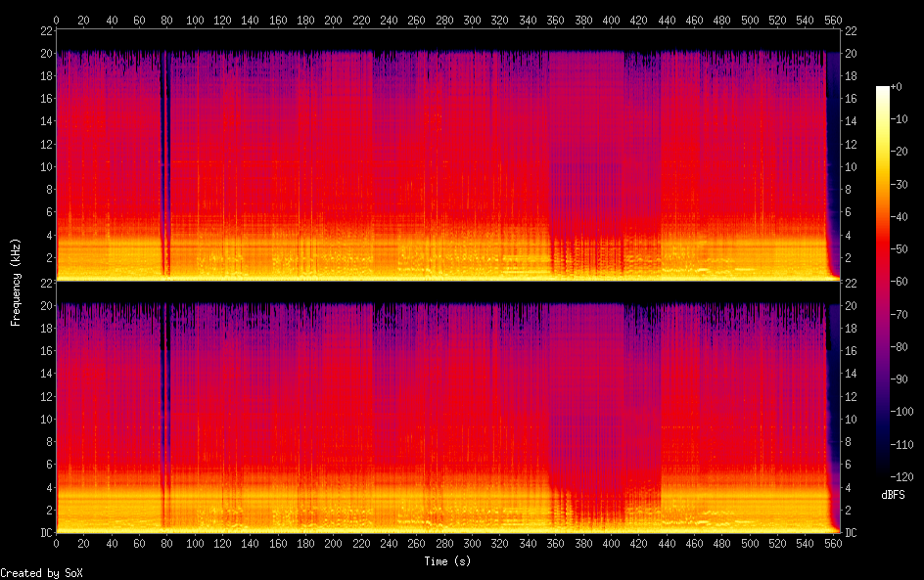924x580 pixels.
Task: Click the "Frequency (kHz)" axis label
Action: click(16, 281)
